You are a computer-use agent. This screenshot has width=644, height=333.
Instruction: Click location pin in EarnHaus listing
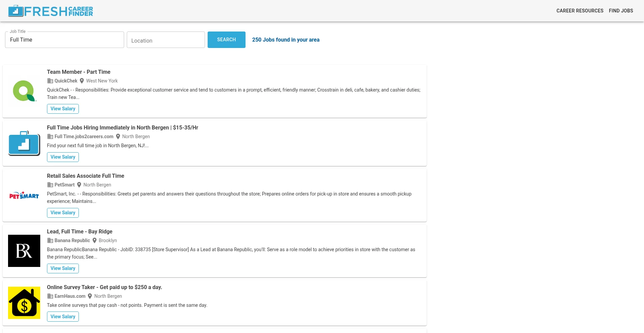pyautogui.click(x=90, y=296)
